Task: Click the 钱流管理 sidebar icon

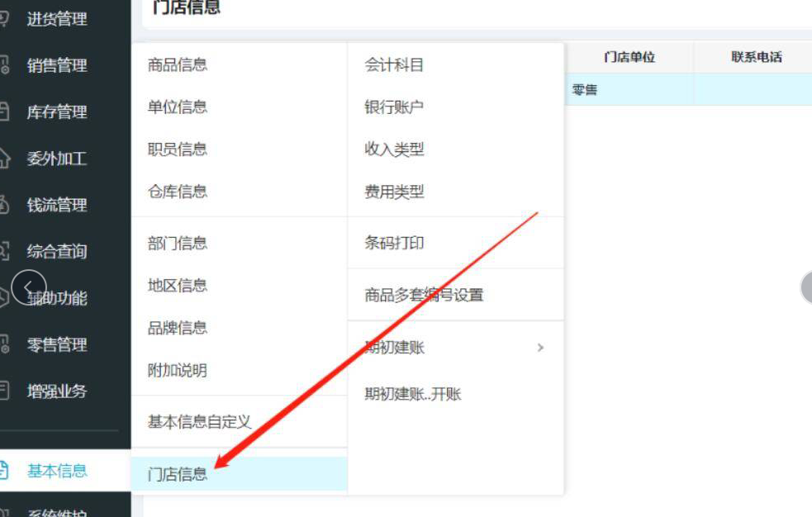Action: pos(4,205)
